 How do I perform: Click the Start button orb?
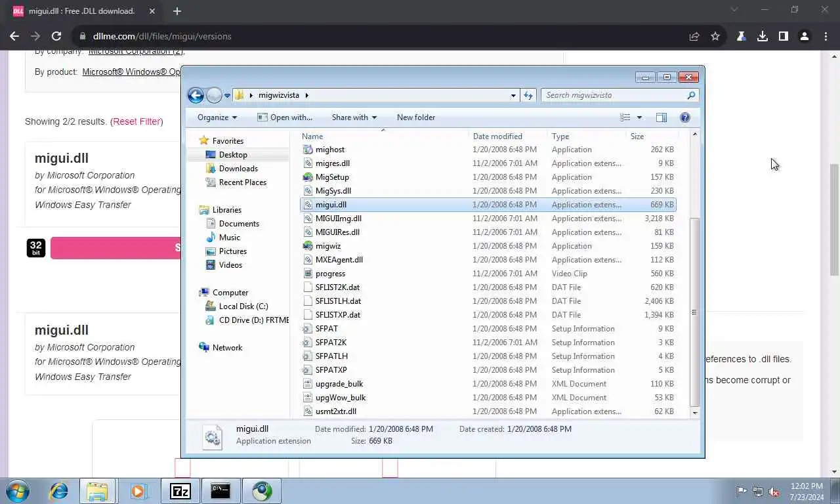tap(18, 490)
